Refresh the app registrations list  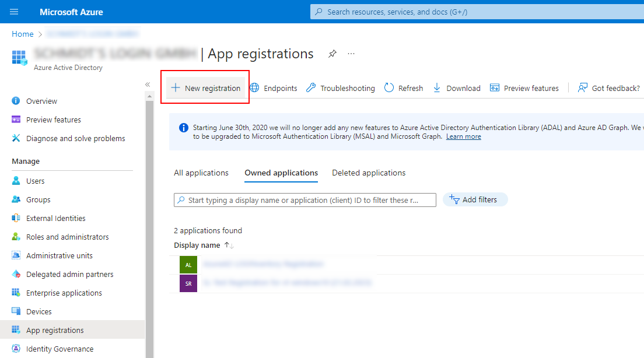click(403, 88)
